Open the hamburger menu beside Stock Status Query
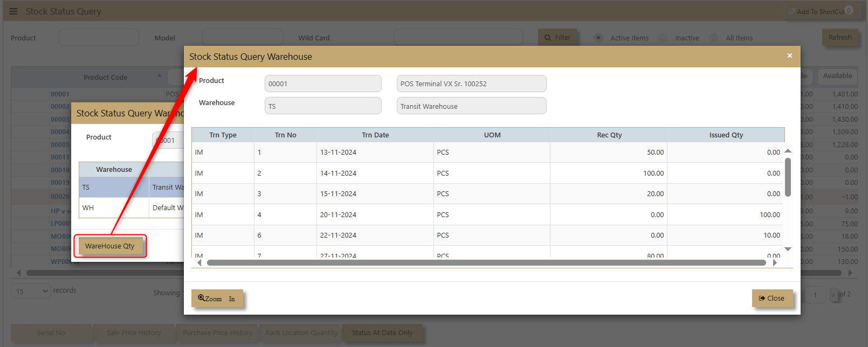The image size is (868, 347). (13, 11)
